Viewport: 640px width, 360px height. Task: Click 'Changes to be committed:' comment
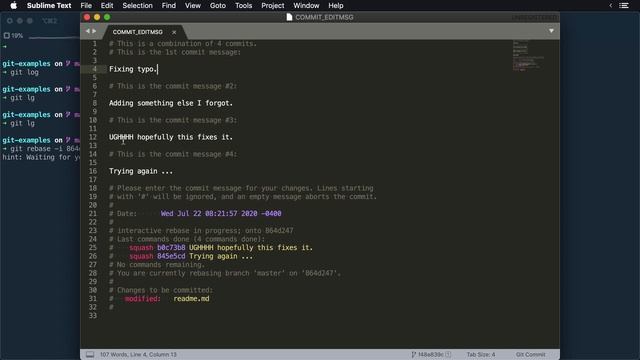coord(161,290)
